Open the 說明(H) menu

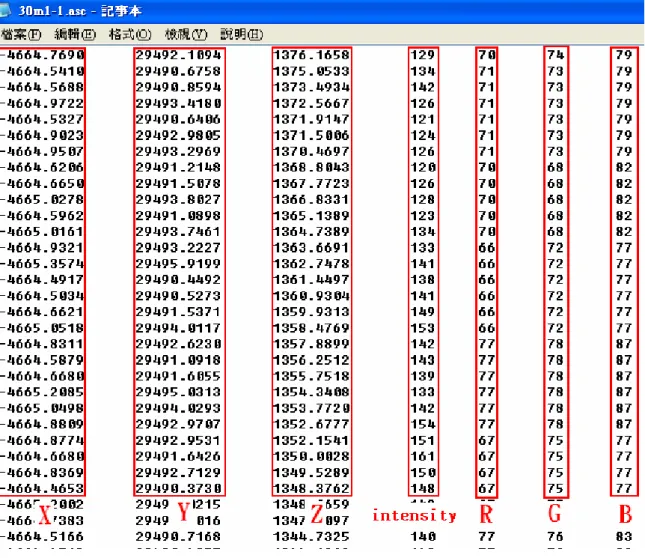coord(241,35)
